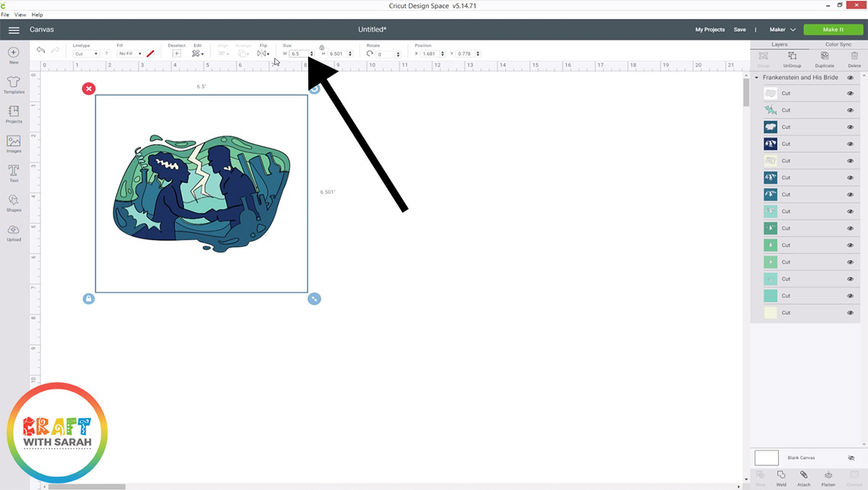Open the Fill dropdown

click(x=130, y=53)
